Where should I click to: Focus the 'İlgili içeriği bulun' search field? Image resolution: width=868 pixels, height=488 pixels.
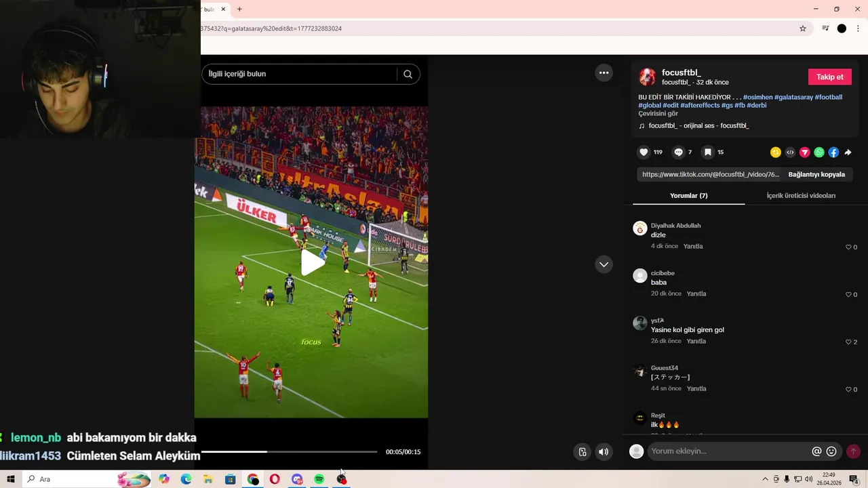[298, 74]
